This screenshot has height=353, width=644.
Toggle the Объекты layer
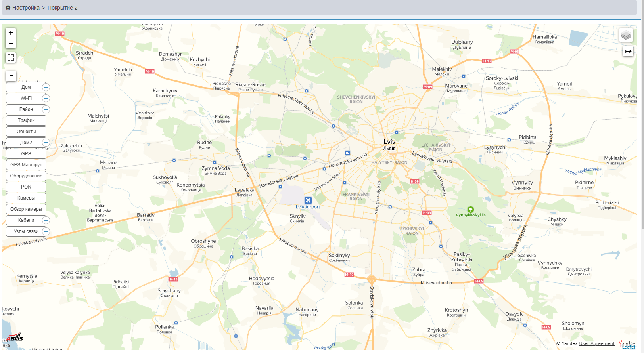click(x=26, y=132)
